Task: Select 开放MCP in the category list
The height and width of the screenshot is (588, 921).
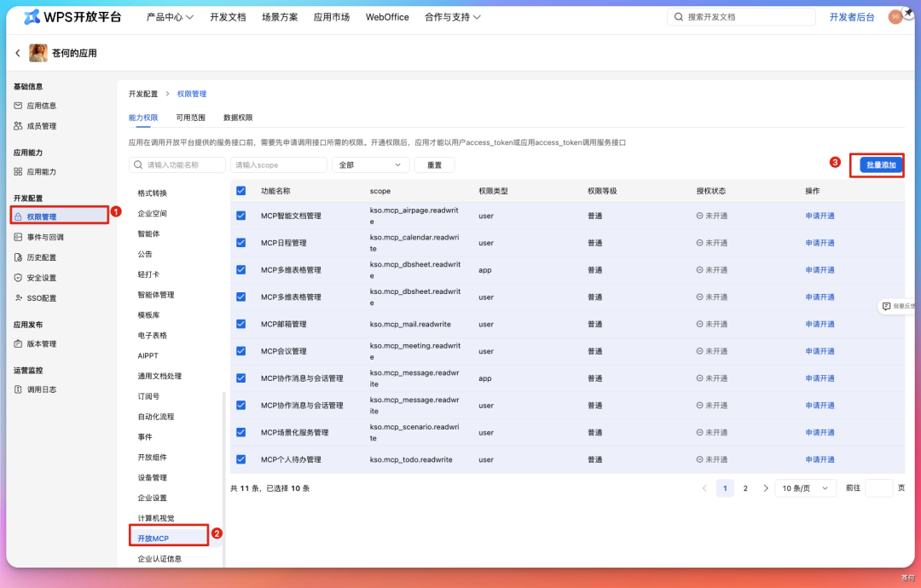Action: pos(153,539)
